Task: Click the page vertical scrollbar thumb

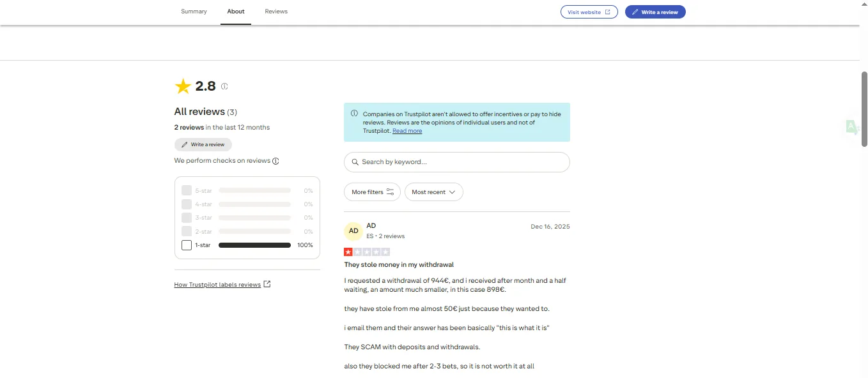Action: [x=864, y=109]
